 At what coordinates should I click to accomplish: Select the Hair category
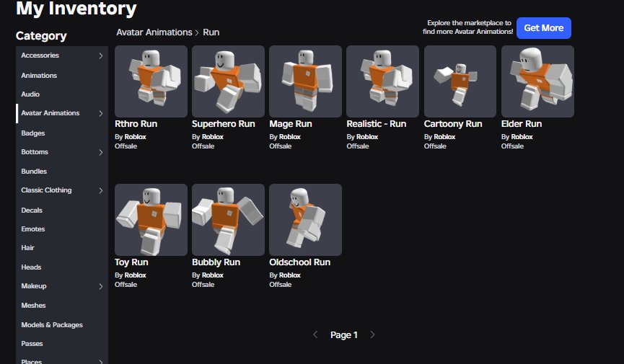point(27,247)
